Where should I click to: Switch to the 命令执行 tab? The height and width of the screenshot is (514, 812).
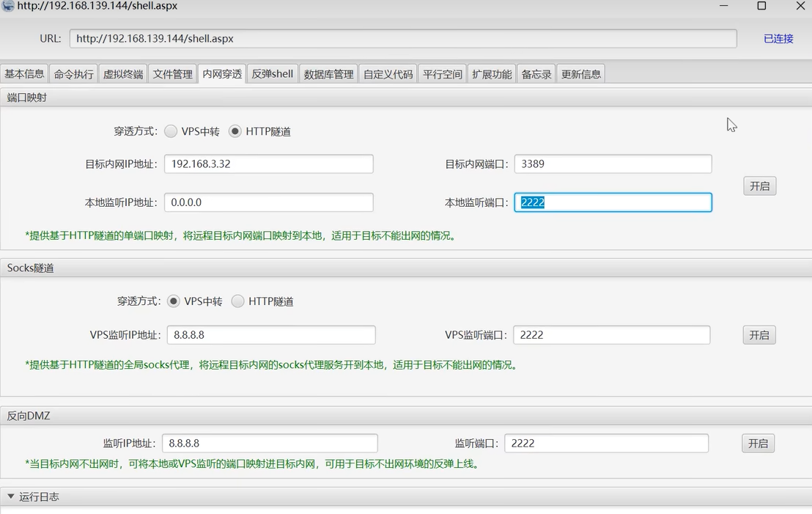point(73,73)
